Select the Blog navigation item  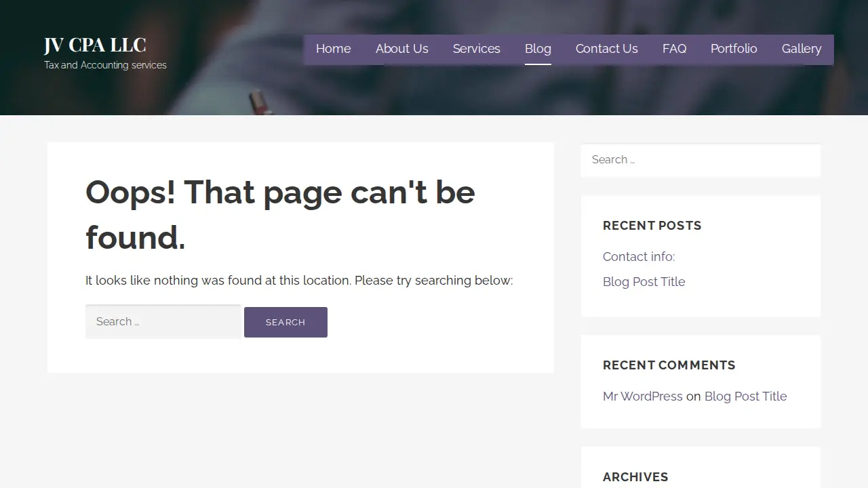pos(538,49)
